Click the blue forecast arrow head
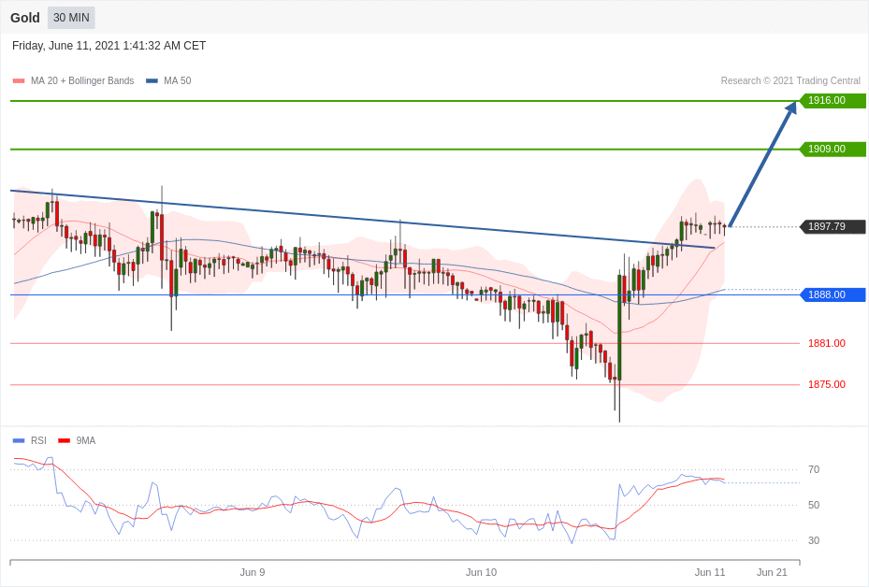This screenshot has height=588, width=869. pos(790,108)
